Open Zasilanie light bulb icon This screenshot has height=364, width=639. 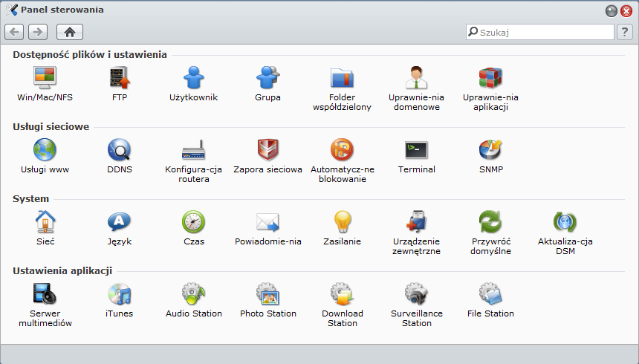point(342,221)
